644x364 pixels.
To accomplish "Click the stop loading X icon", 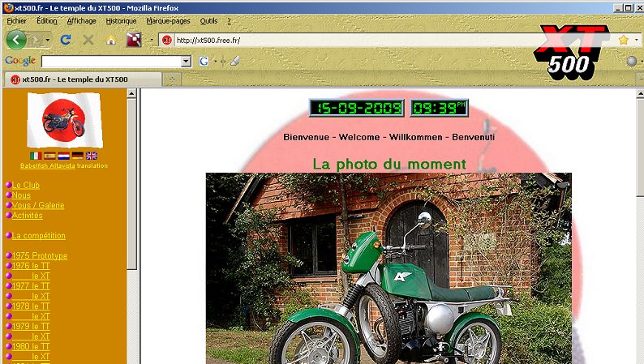I will (x=88, y=40).
